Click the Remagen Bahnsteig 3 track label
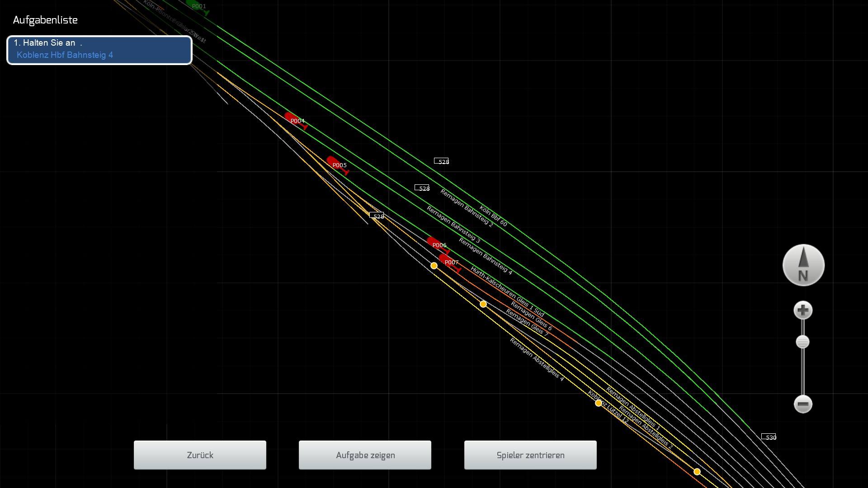This screenshot has height=488, width=868. tap(453, 225)
